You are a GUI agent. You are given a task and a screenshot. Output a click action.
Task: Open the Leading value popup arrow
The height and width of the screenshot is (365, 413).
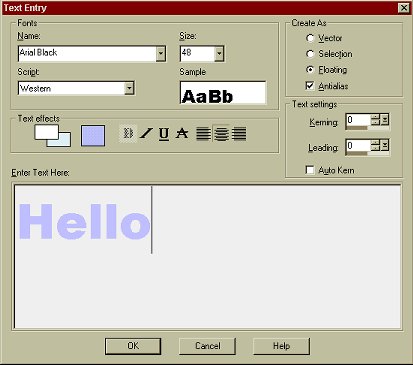385,145
